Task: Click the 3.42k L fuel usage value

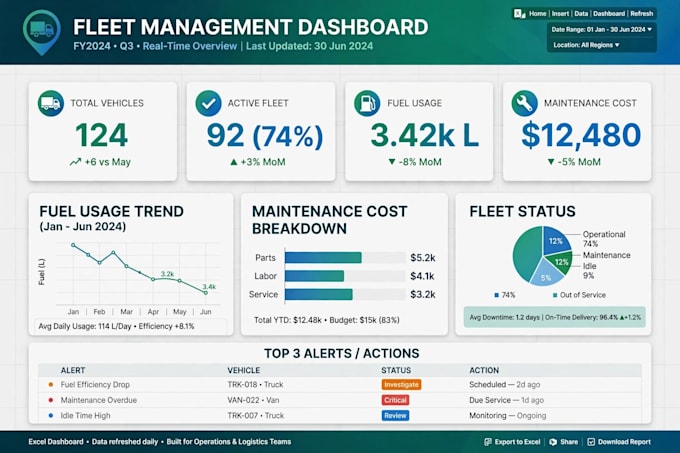Action: tap(425, 135)
